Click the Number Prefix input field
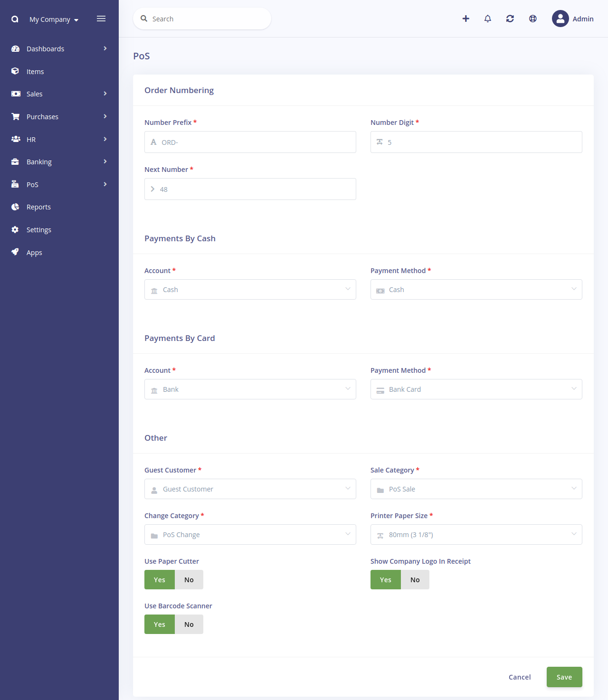This screenshot has height=700, width=608. click(x=250, y=142)
